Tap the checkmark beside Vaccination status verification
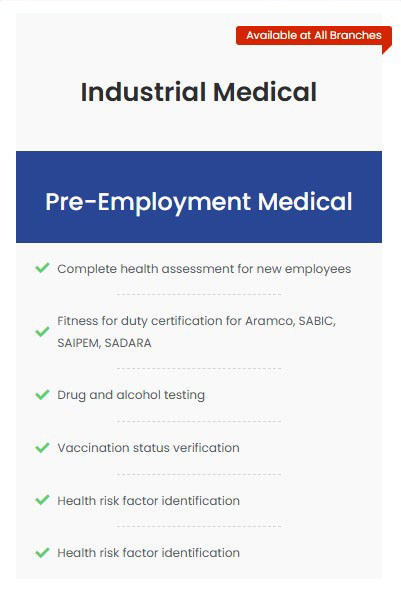The height and width of the screenshot is (595, 401). 42,447
